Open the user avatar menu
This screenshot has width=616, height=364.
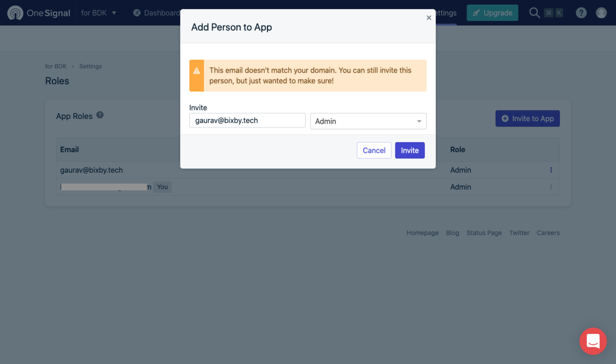(x=601, y=13)
